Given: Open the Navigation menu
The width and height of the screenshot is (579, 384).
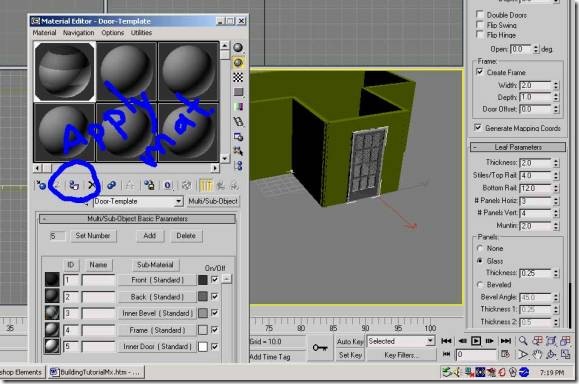Looking at the screenshot, I should click(78, 32).
